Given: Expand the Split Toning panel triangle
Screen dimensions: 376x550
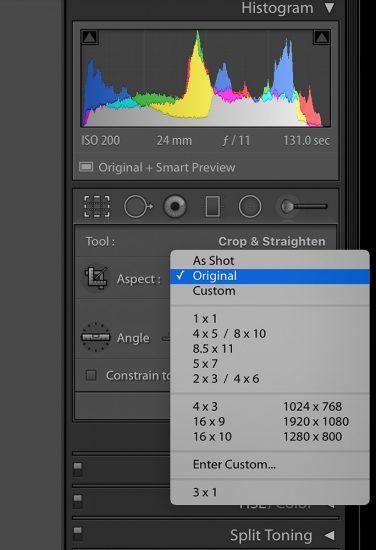Looking at the screenshot, I should click(x=329, y=535).
